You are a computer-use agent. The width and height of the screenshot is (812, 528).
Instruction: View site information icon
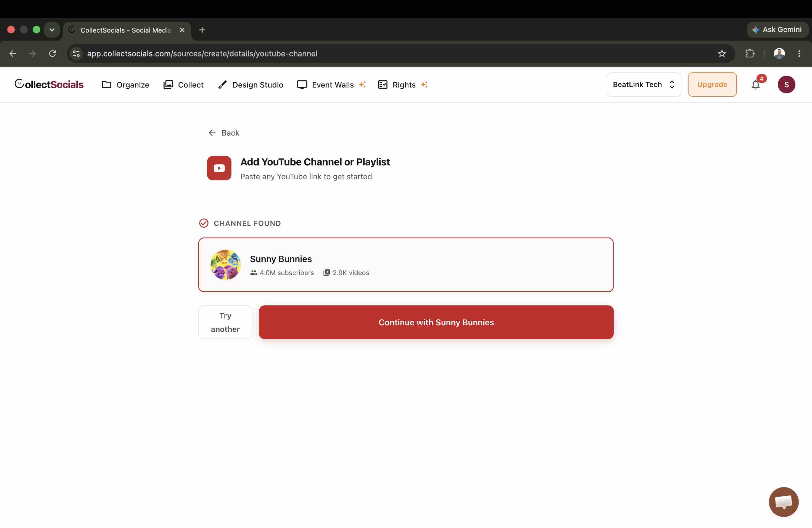[77, 54]
